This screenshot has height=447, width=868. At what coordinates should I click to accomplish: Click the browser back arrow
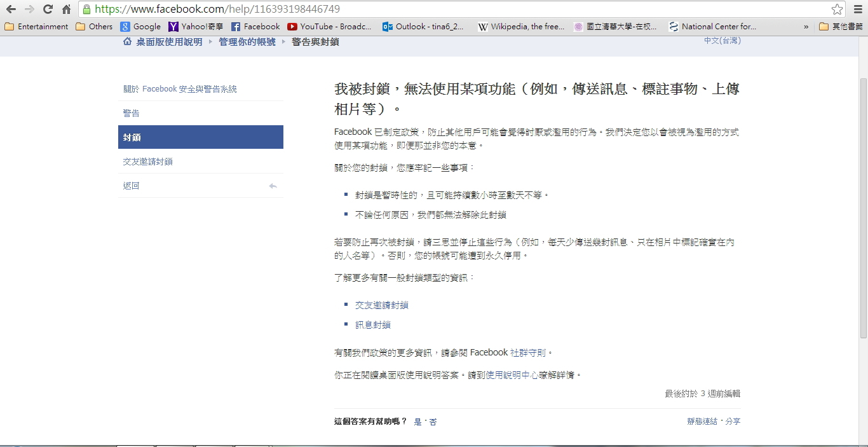tap(11, 9)
